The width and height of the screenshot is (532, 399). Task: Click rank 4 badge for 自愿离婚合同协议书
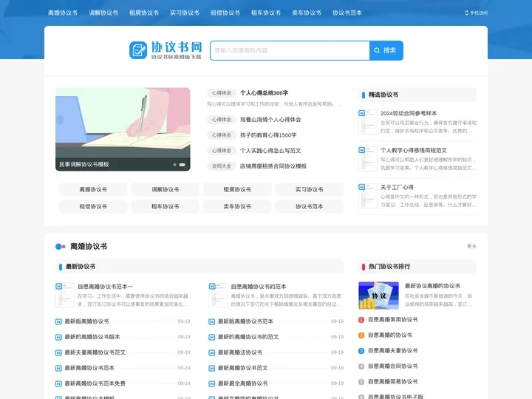(x=361, y=366)
